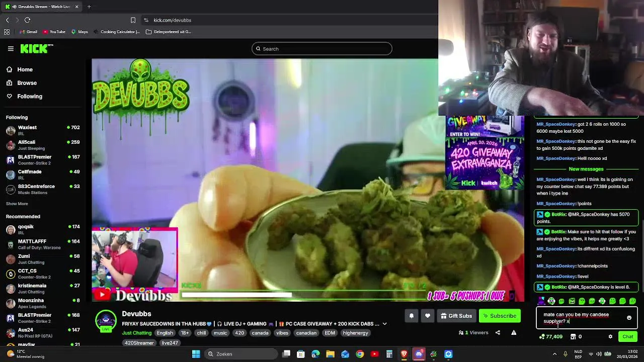Viewport: 644px width, 362px height.
Task: Click the Devubbs channel name
Action: [136, 314]
